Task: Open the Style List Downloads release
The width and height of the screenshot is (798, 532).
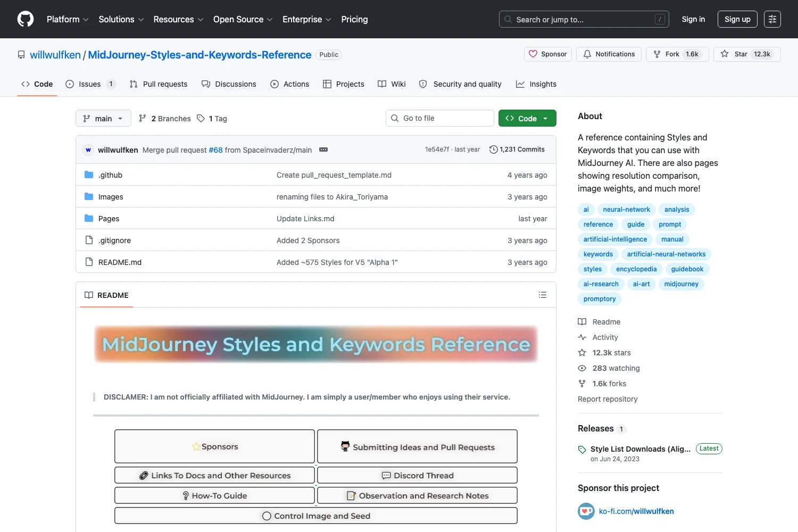Action: (641, 449)
